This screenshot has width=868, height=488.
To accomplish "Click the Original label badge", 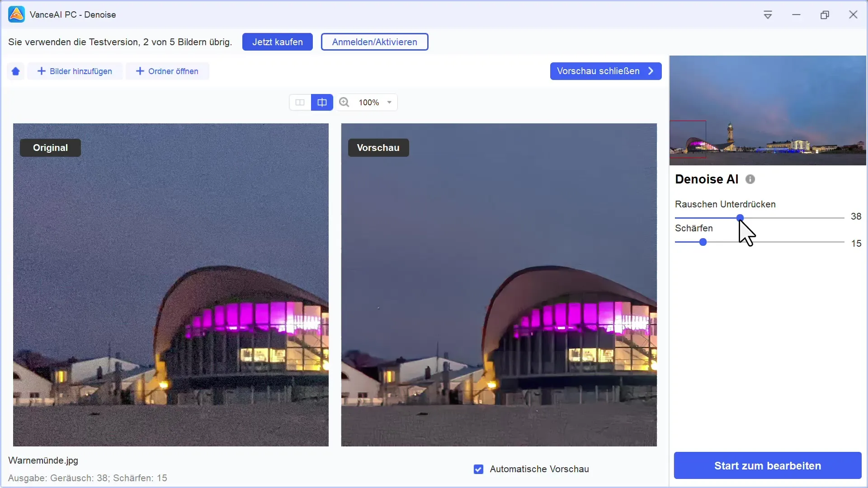I will tap(50, 148).
